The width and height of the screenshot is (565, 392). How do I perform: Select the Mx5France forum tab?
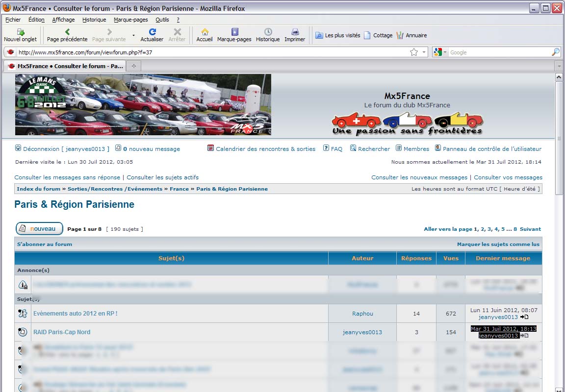click(x=65, y=66)
